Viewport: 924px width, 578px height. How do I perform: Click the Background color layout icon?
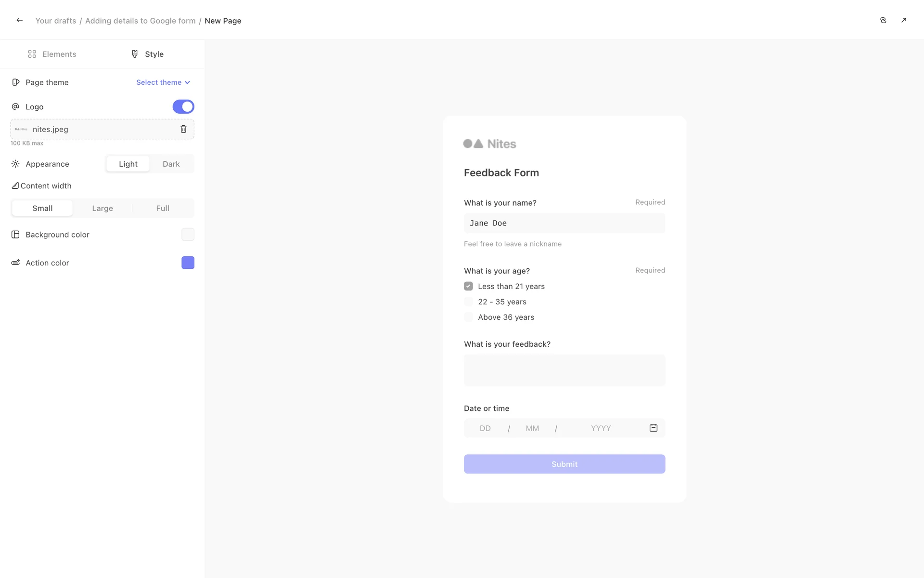15,235
